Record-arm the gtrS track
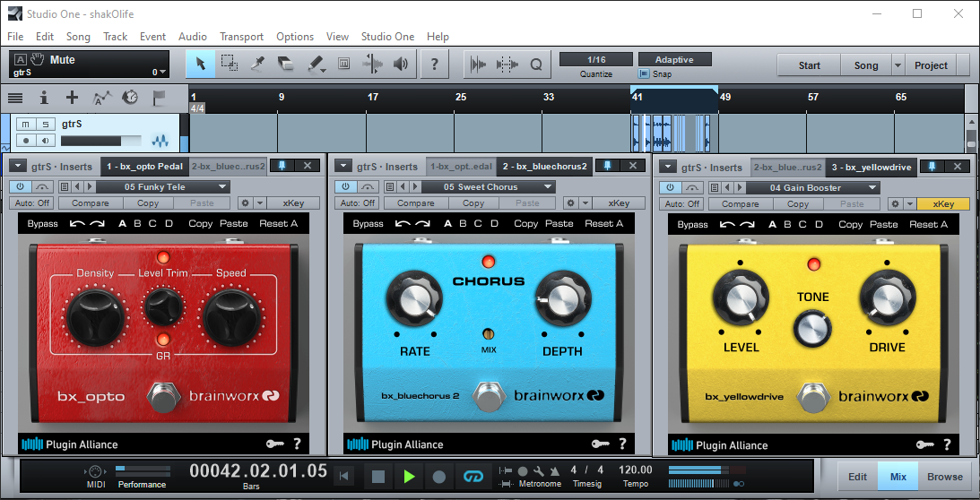The height and width of the screenshot is (500, 980). click(26, 140)
